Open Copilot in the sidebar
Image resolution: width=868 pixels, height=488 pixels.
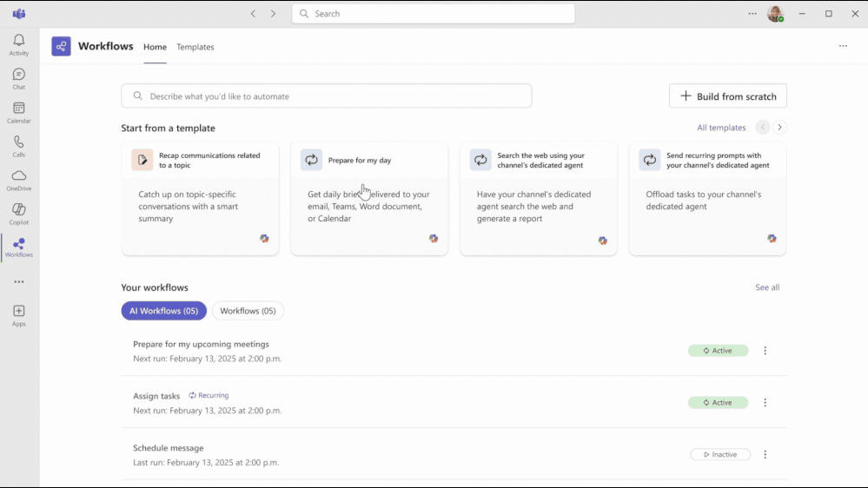click(19, 214)
